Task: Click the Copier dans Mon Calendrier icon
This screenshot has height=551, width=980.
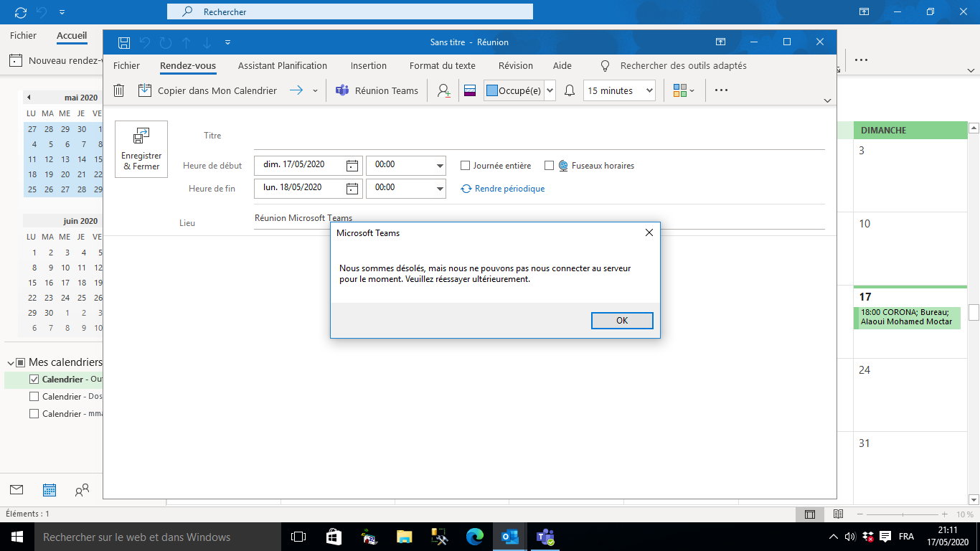Action: pos(145,90)
